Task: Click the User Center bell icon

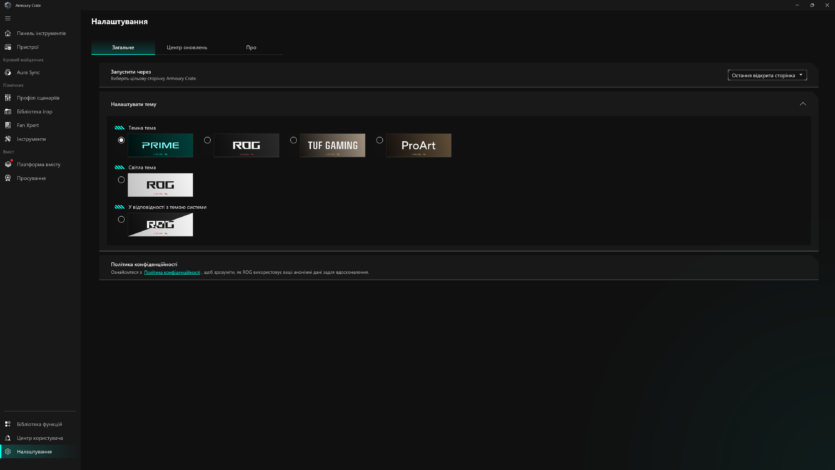Action: 7,438
